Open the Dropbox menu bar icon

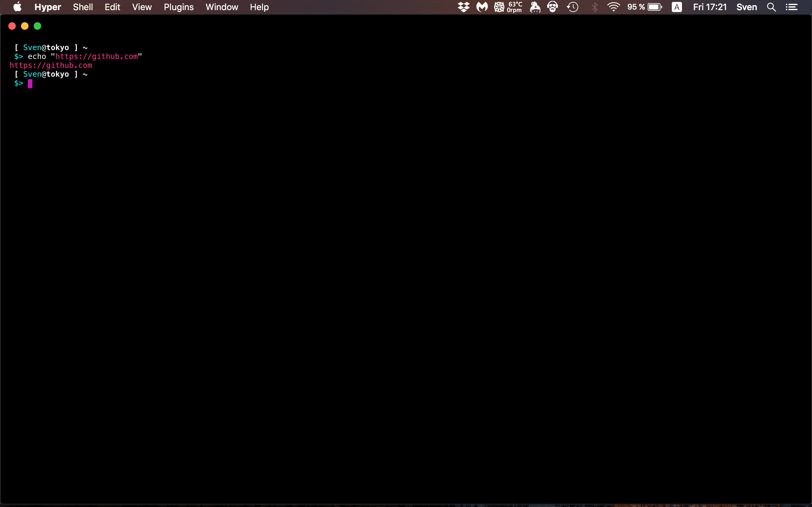click(x=464, y=7)
